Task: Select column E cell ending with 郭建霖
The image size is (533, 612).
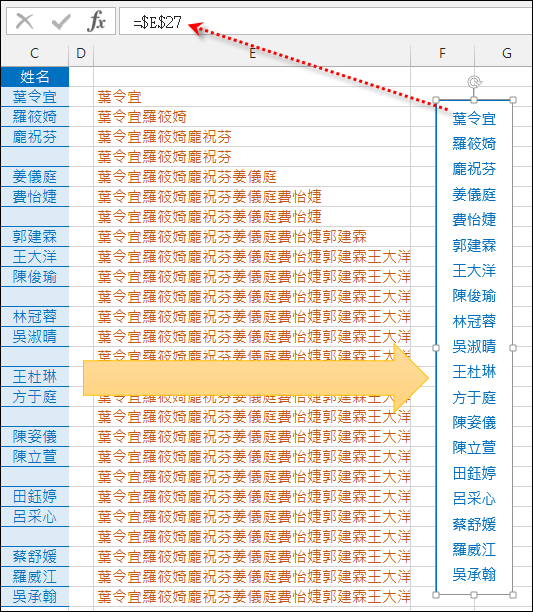Action: click(x=252, y=237)
